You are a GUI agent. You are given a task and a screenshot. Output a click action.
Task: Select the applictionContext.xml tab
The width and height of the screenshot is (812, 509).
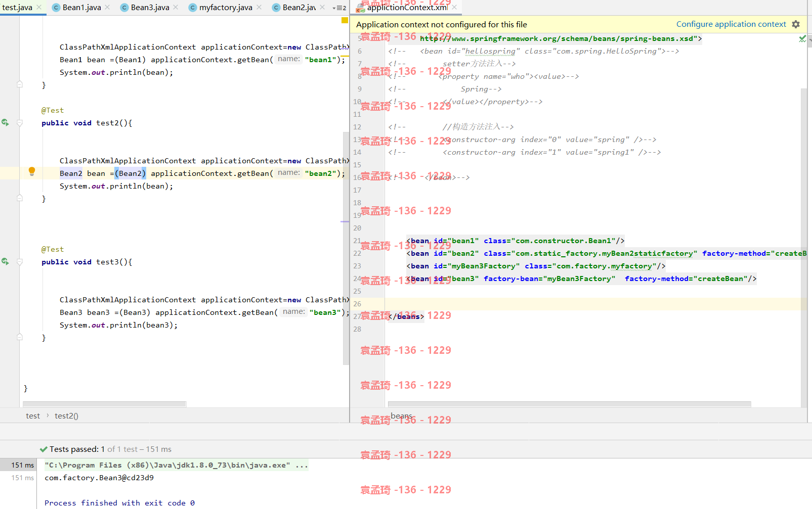[407, 8]
